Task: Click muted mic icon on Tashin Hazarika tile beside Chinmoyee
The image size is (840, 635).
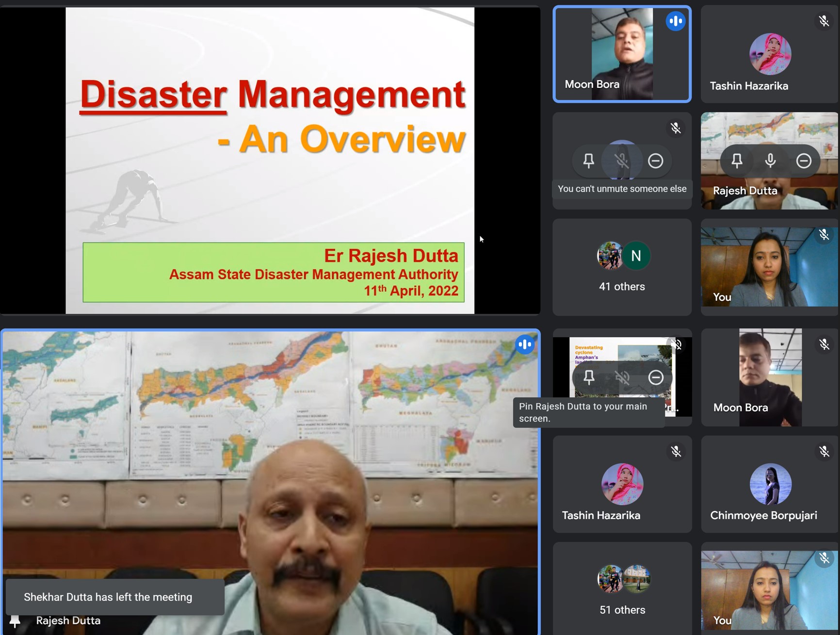Action: tap(676, 452)
